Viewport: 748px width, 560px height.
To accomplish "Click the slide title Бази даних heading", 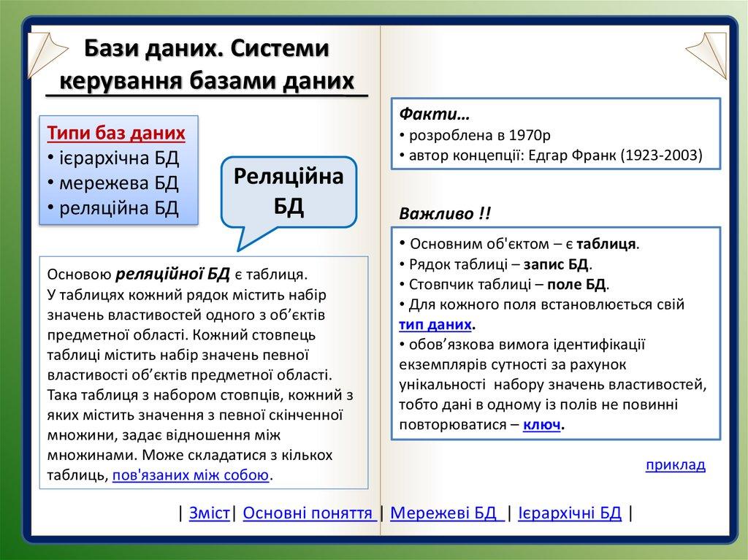I will click(x=206, y=64).
